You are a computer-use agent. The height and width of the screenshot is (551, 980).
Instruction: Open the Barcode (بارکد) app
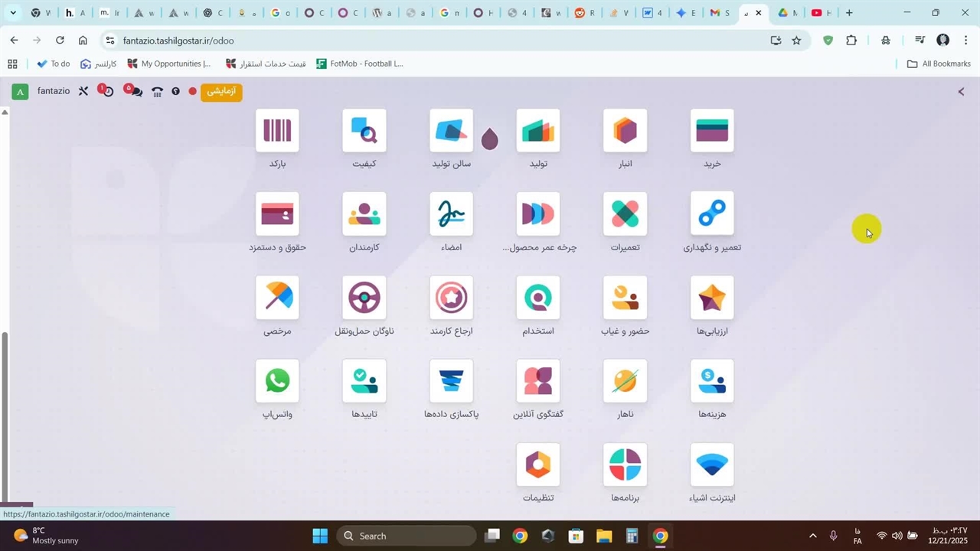click(x=277, y=131)
